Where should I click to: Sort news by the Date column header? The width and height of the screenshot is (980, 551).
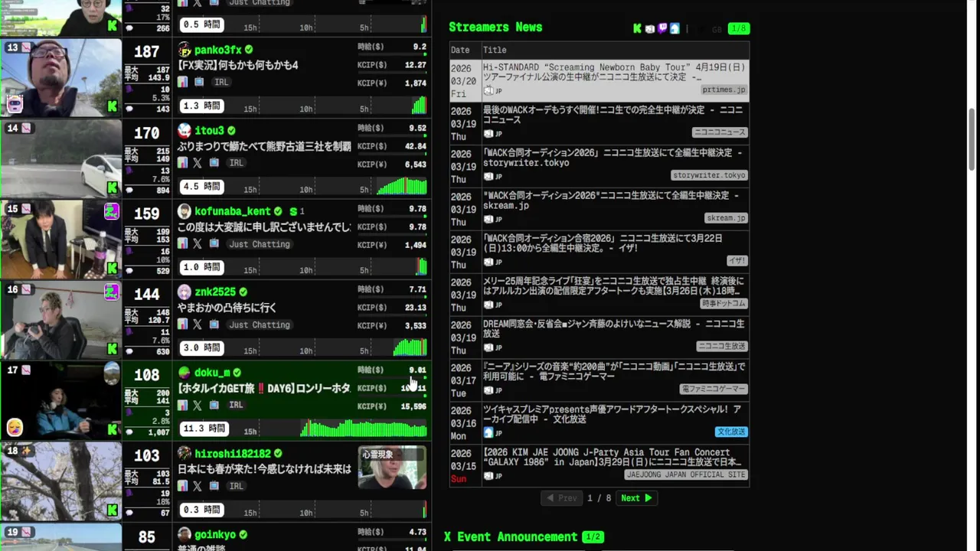[x=460, y=50]
